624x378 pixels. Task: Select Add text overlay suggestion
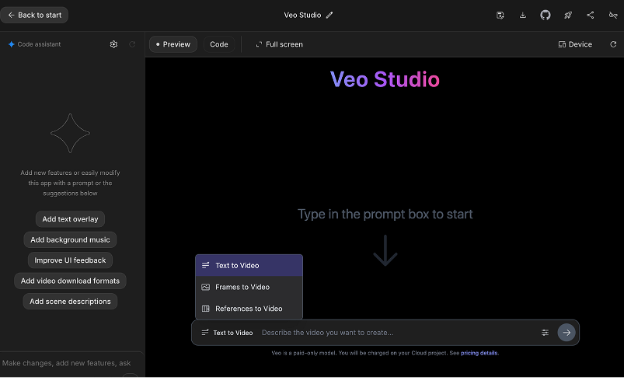coord(70,219)
